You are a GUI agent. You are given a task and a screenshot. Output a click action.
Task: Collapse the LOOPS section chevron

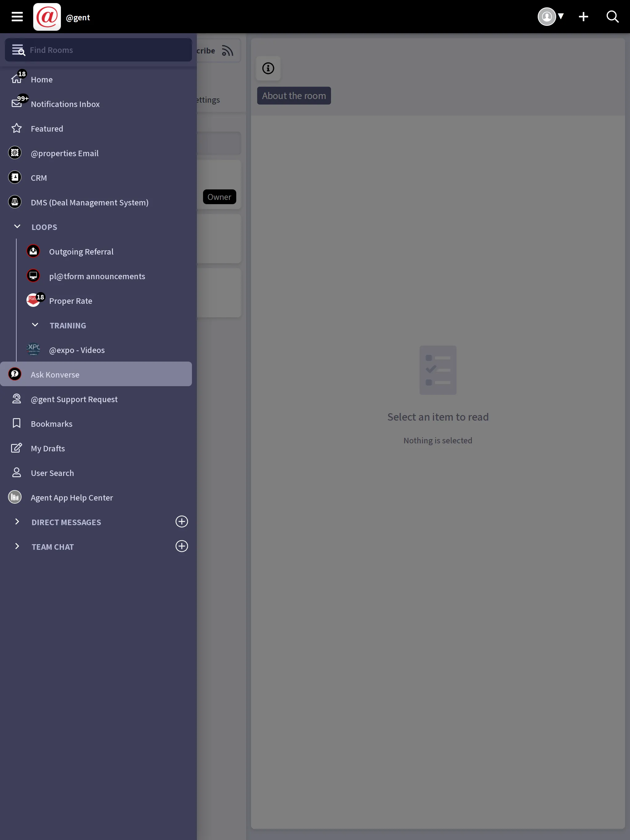coord(17,227)
